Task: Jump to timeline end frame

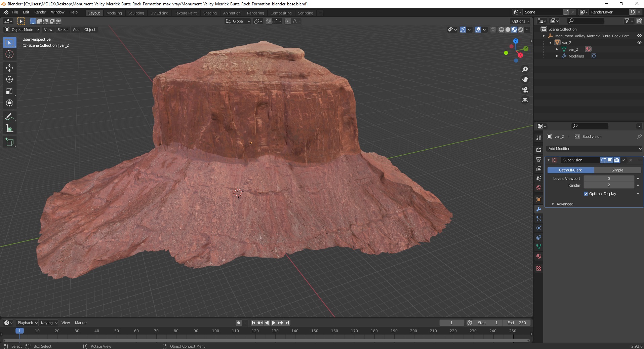Action: click(287, 323)
